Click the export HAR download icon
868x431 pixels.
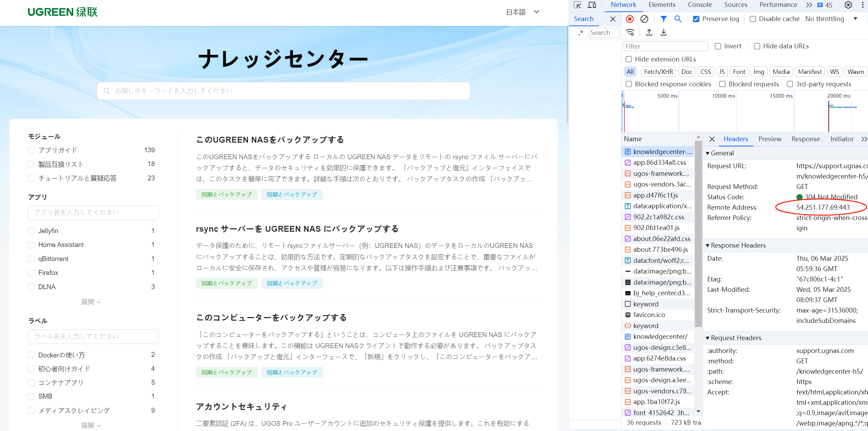pyautogui.click(x=664, y=32)
